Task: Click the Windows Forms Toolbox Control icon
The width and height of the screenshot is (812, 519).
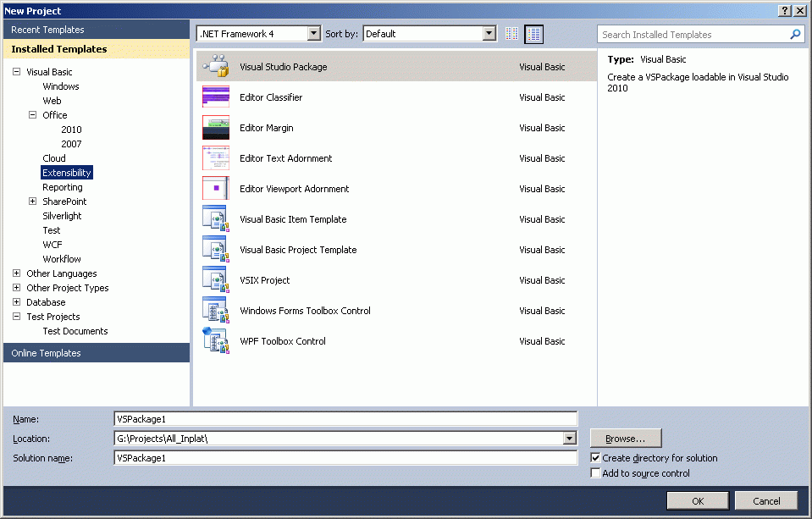Action: [x=216, y=310]
